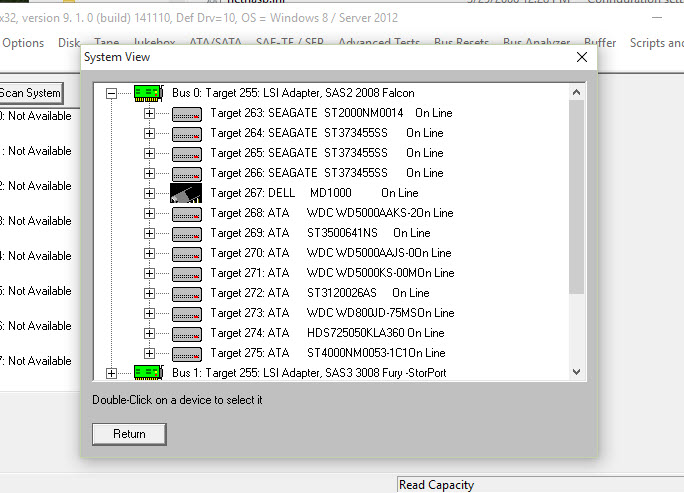Click the Scan System button
684x493 pixels.
coord(30,93)
